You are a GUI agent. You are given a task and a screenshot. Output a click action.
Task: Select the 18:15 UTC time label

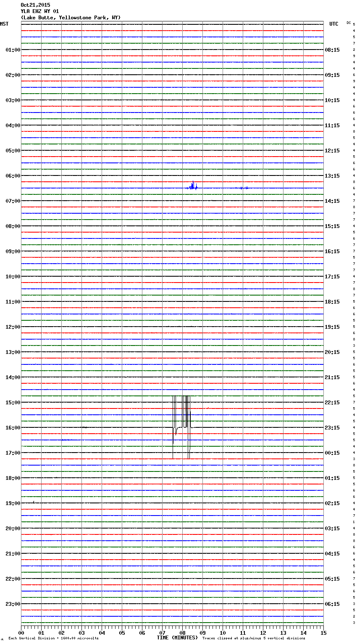(332, 302)
